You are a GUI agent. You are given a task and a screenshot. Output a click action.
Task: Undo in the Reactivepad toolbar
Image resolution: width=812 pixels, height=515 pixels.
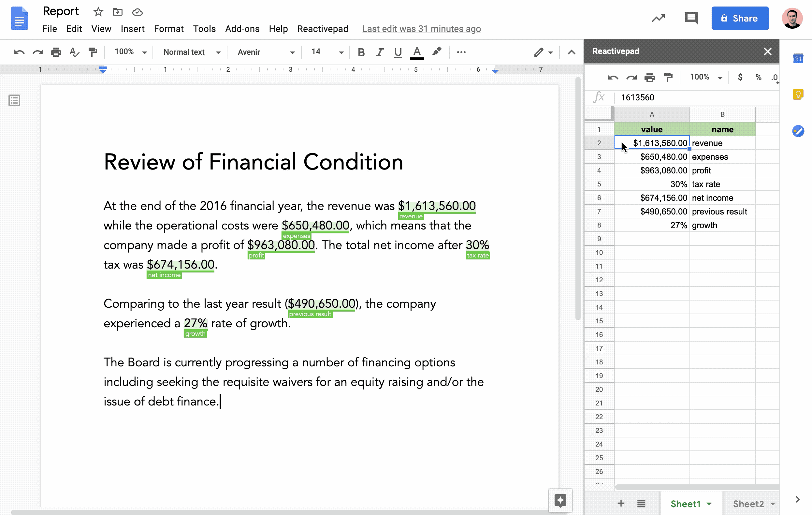tap(613, 78)
